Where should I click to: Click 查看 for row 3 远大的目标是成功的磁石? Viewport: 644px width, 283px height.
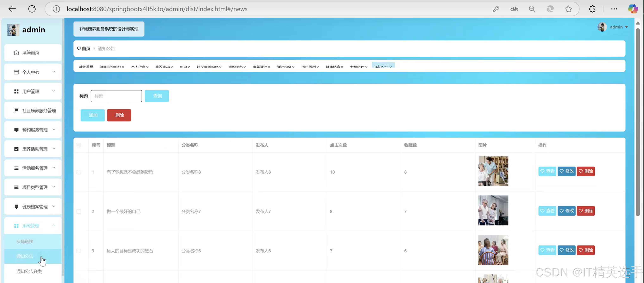(547, 250)
